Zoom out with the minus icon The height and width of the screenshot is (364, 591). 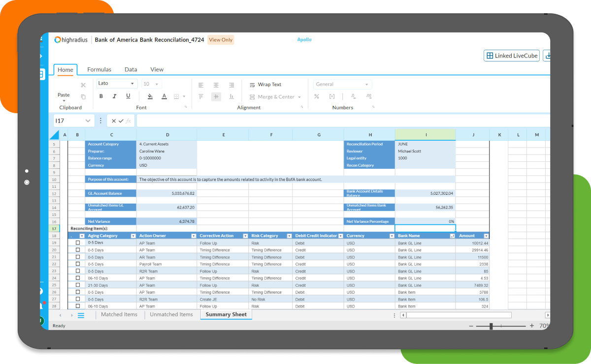click(x=471, y=326)
